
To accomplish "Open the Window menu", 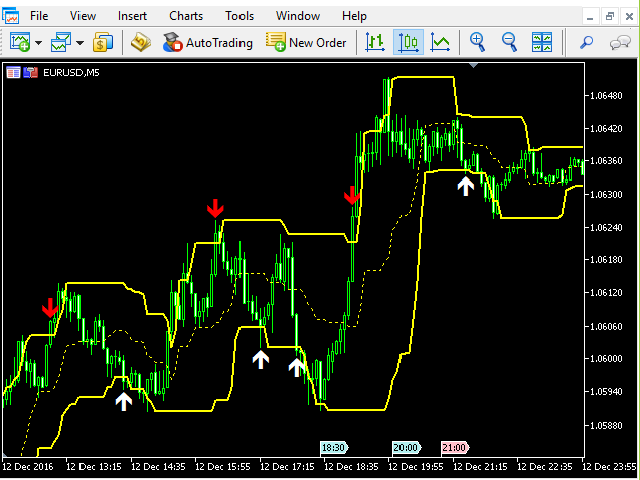I will point(298,16).
